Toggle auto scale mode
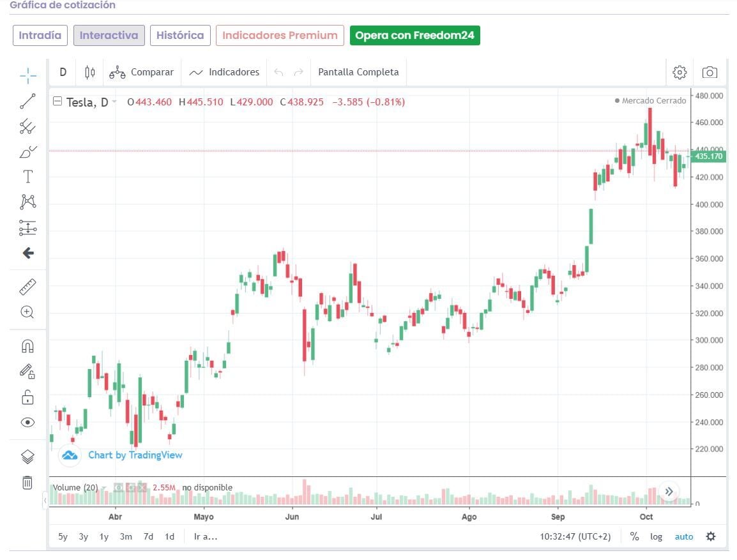Viewport: 737px width, 560px height. coord(684,536)
